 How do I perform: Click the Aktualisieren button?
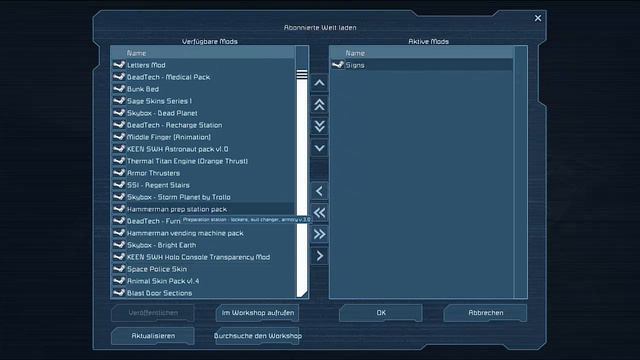(x=153, y=336)
